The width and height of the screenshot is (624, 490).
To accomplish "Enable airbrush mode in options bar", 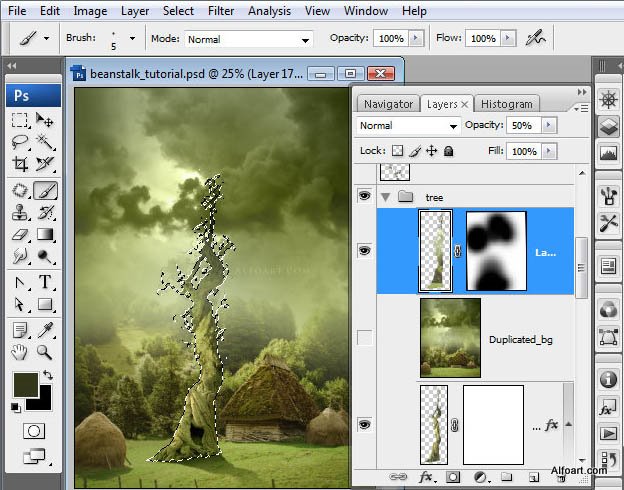I will [537, 38].
